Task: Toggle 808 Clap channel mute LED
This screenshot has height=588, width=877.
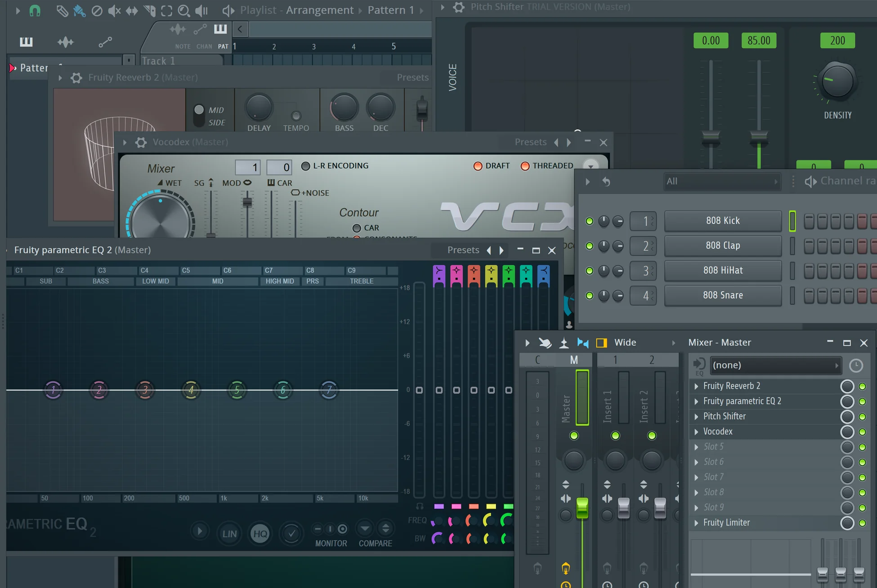Action: pyautogui.click(x=589, y=246)
